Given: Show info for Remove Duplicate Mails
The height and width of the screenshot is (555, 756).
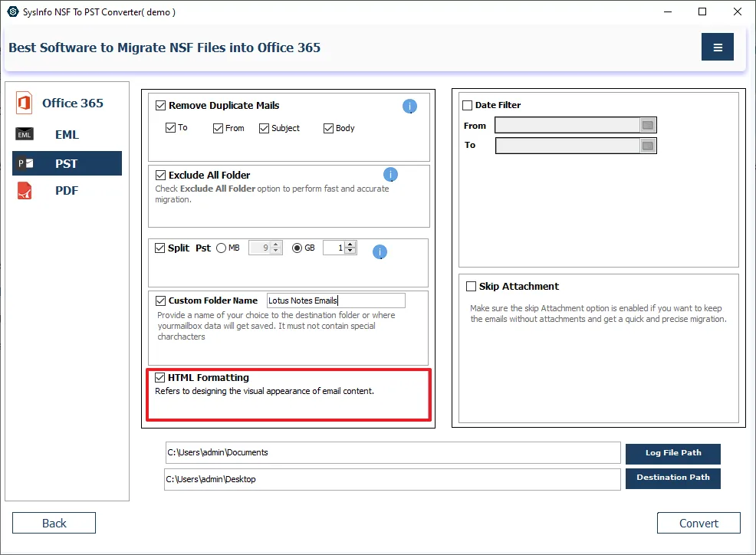Looking at the screenshot, I should 409,107.
